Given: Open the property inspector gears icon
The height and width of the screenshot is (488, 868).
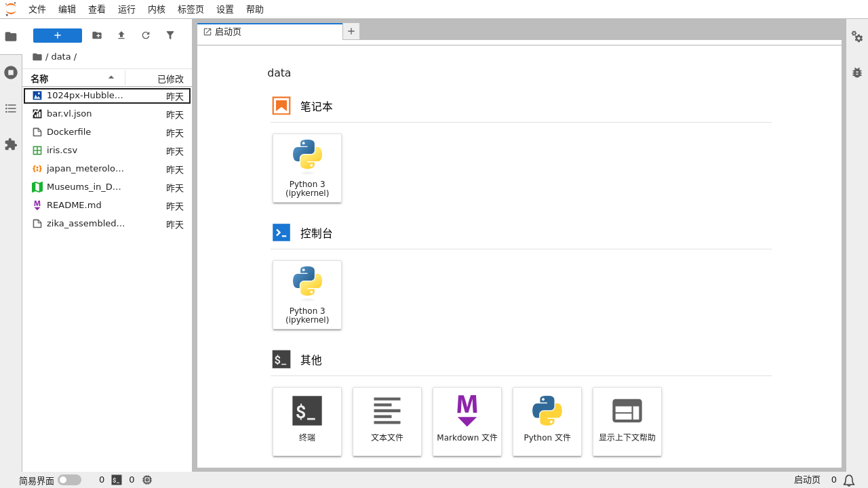Looking at the screenshot, I should point(857,37).
